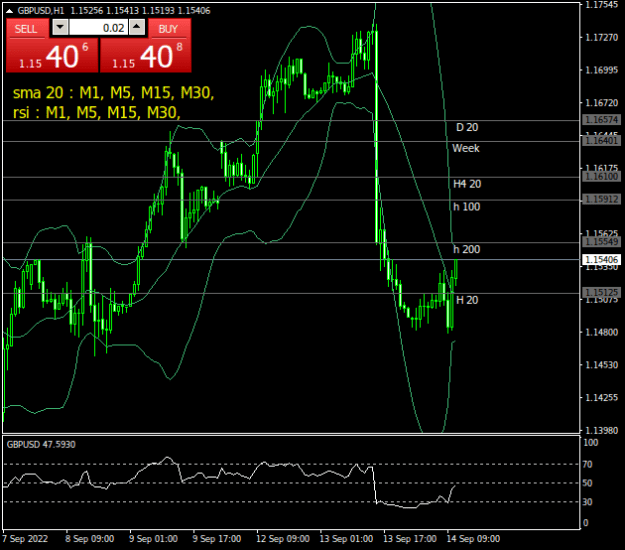Click the 0.02 volume input field

[99, 28]
